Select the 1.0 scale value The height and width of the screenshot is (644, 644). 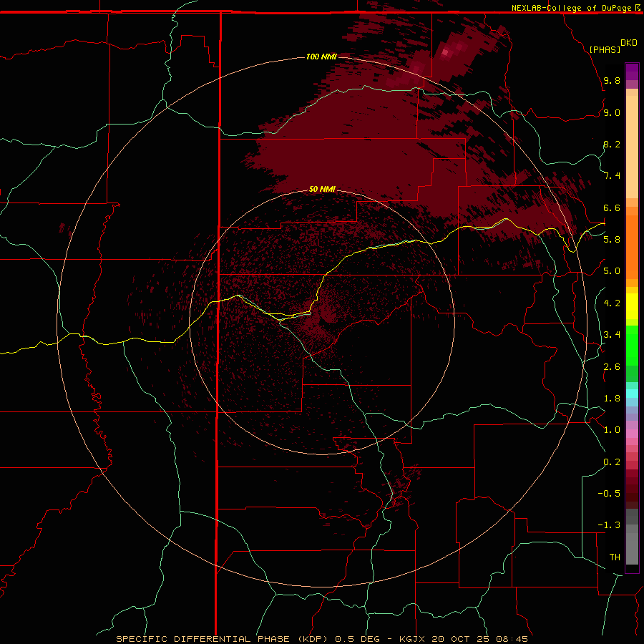coord(612,430)
